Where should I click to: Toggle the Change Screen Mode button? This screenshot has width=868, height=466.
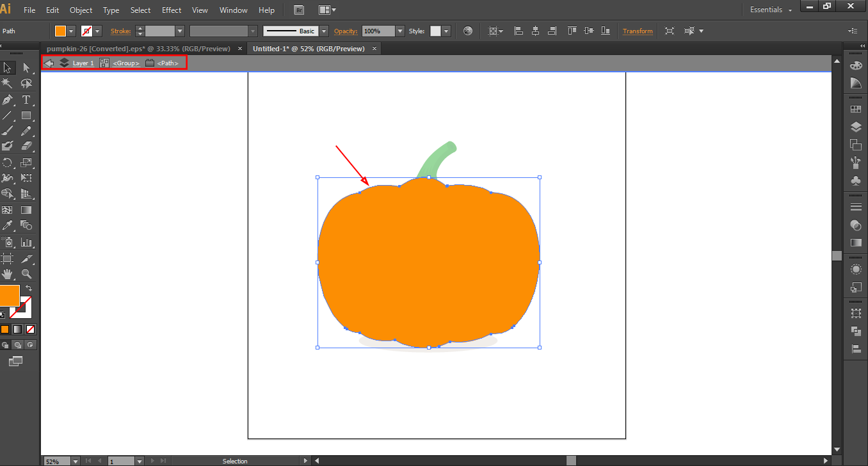15,362
